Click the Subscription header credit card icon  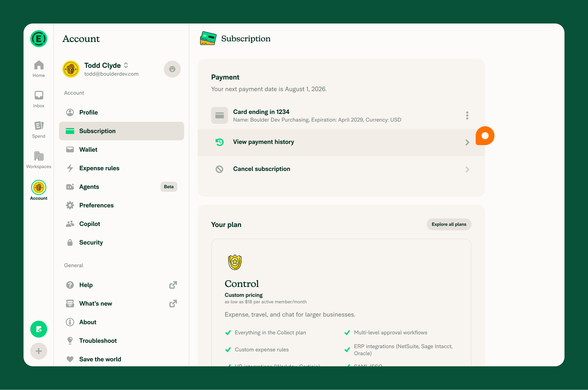[x=208, y=38]
